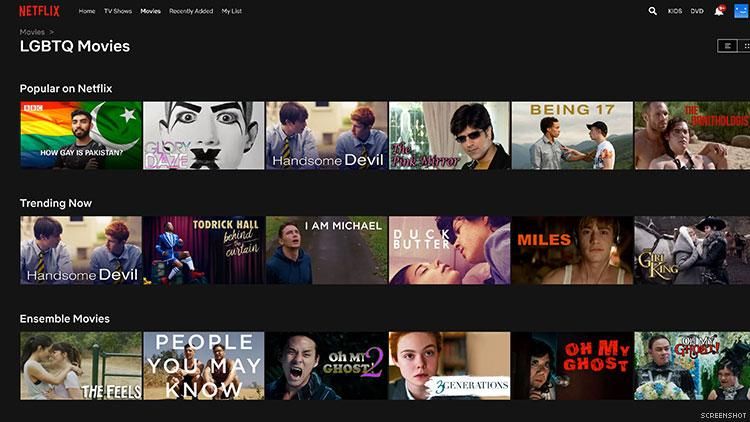Open My List from the navbar
The width and height of the screenshot is (750, 422).
pyautogui.click(x=231, y=11)
